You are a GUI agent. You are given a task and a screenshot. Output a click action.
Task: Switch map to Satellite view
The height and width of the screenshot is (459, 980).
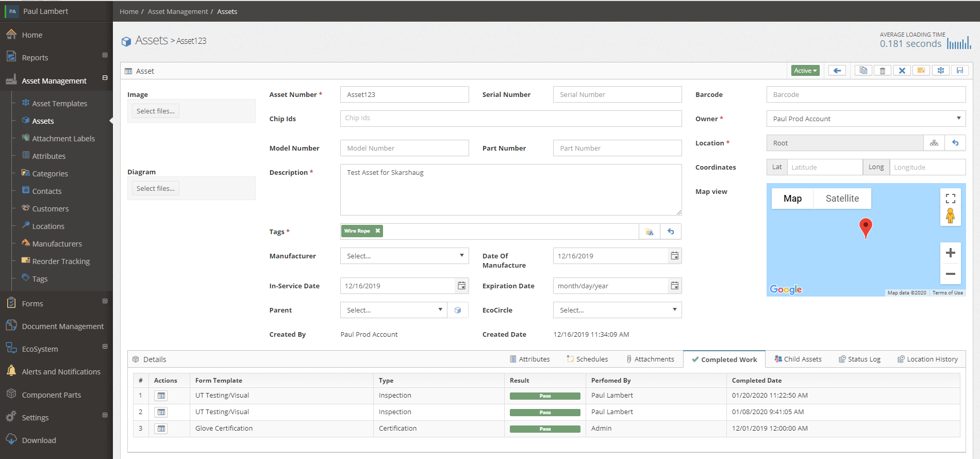[842, 199]
